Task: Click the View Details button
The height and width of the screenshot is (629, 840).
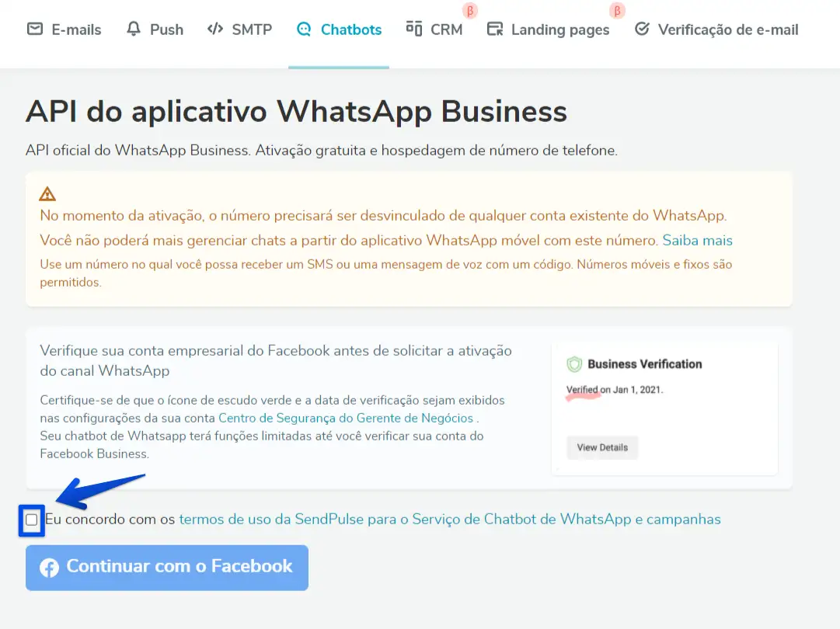Action: point(602,447)
